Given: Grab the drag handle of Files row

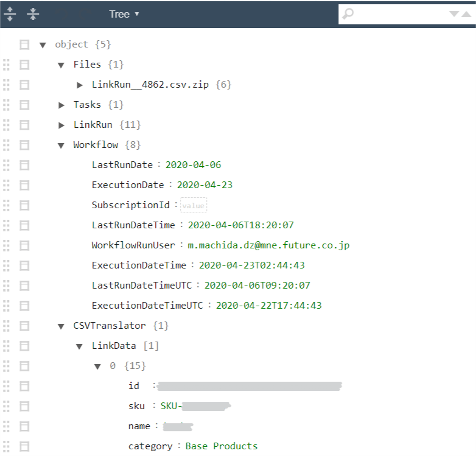Looking at the screenshot, I should [6, 65].
